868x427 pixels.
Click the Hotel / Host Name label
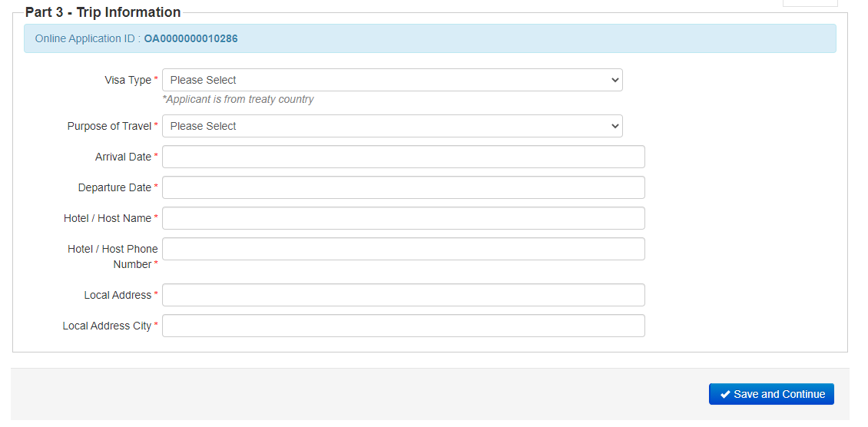pyautogui.click(x=108, y=218)
